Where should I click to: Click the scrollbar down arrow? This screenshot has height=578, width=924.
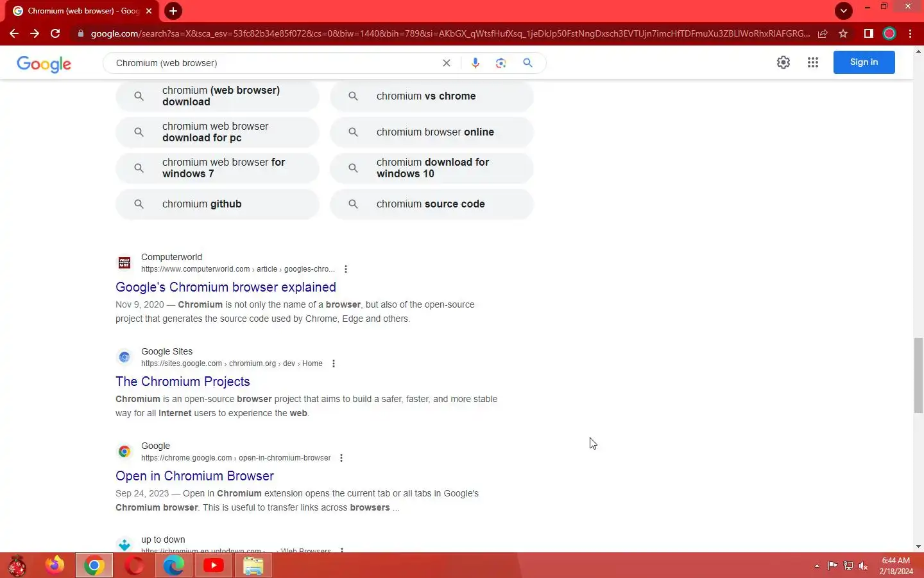pos(918,547)
